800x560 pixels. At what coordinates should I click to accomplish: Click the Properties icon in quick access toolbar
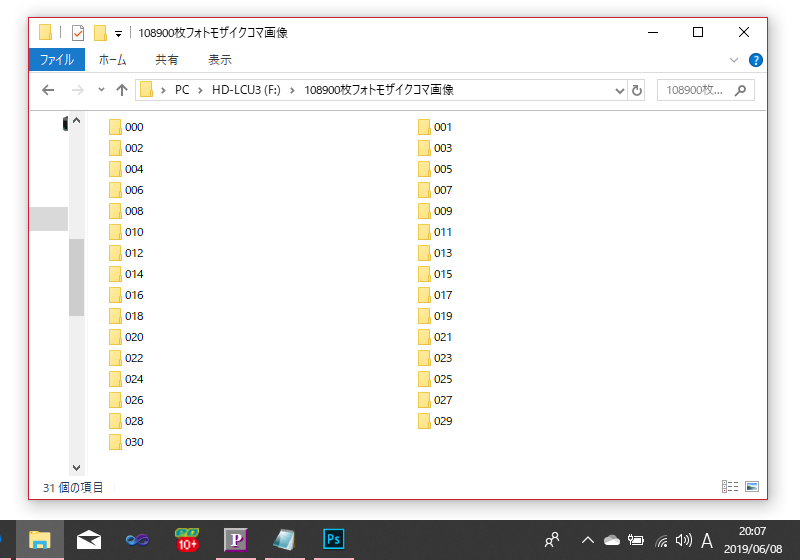click(78, 33)
